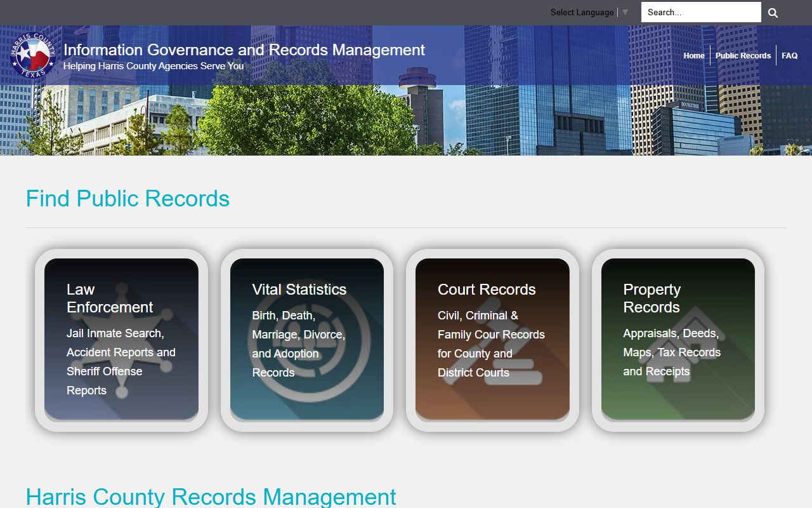Open the Vital Statistics records tile
This screenshot has height=508, width=812.
tap(307, 340)
